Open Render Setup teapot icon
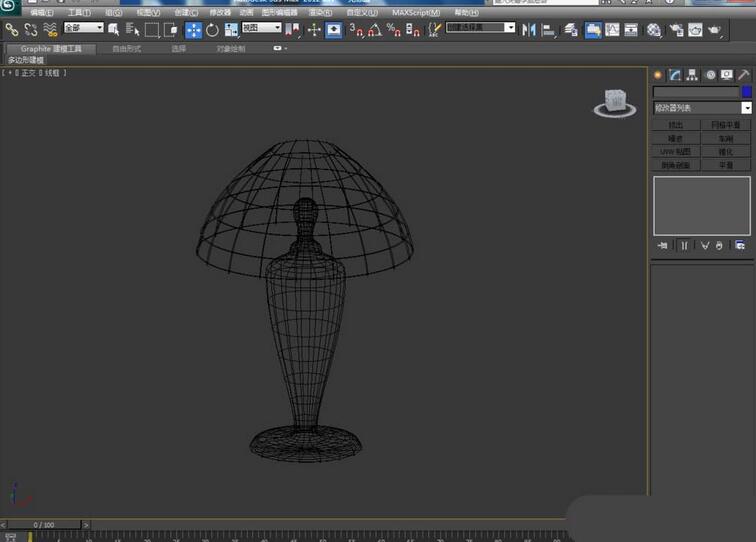 pos(676,30)
